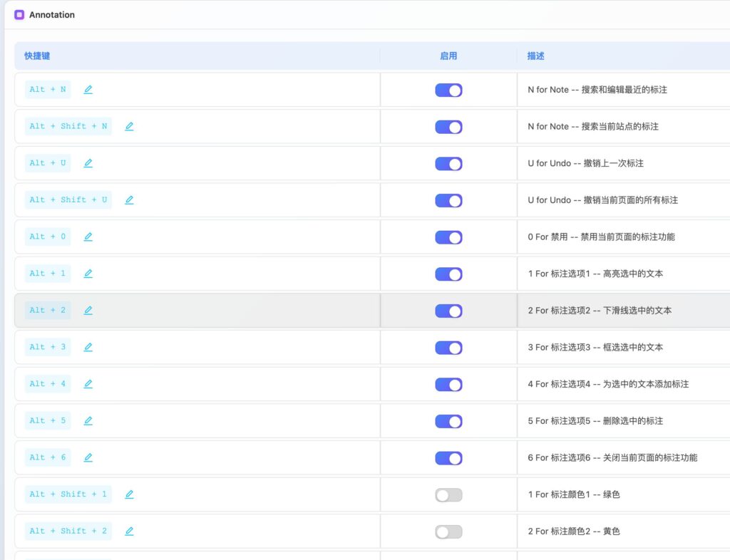Click the 快捷键 column header

37,56
